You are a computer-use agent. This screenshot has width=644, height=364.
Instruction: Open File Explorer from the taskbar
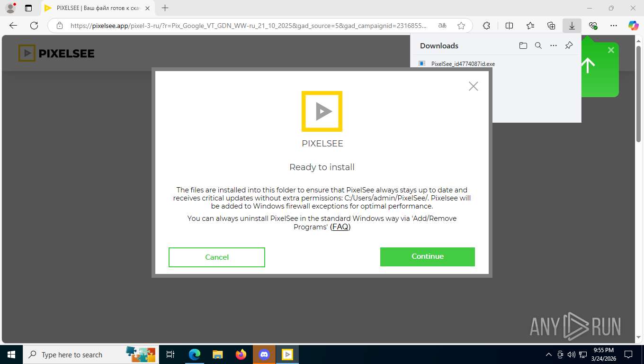pyautogui.click(x=217, y=355)
